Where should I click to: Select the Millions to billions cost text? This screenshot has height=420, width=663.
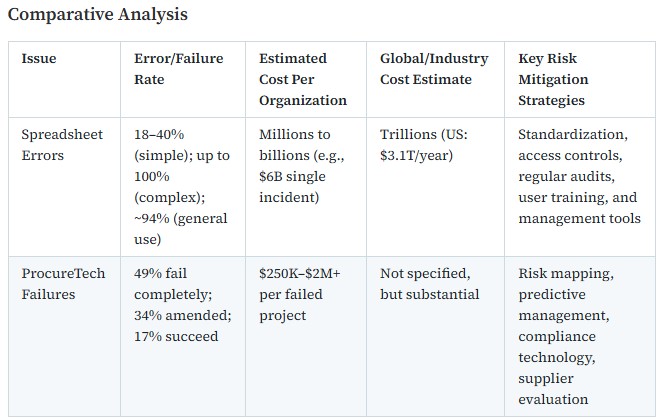tap(295, 145)
